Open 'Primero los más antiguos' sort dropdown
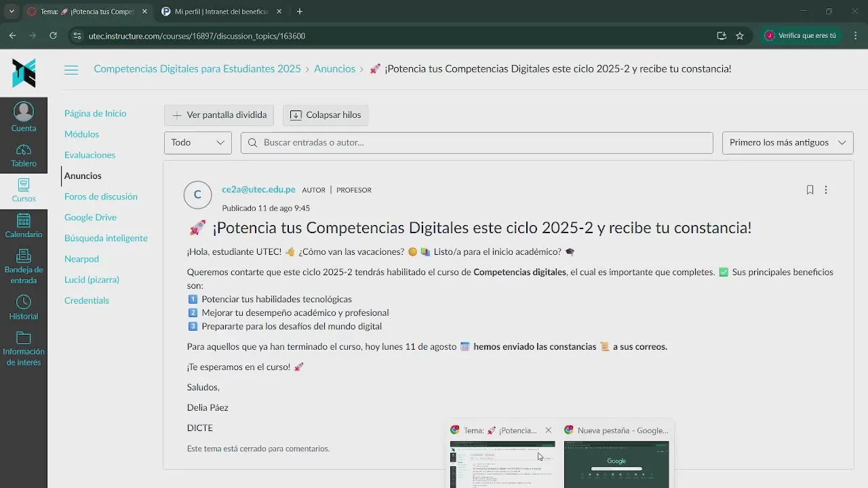The image size is (868, 488). pos(788,142)
